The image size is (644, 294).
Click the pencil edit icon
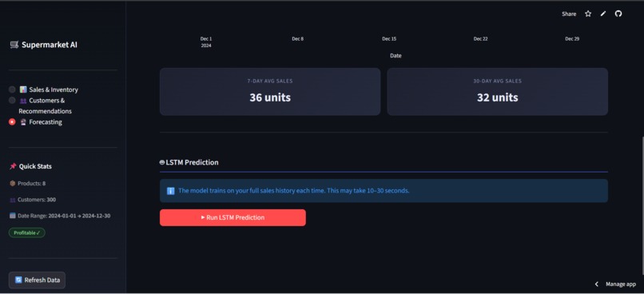(603, 14)
